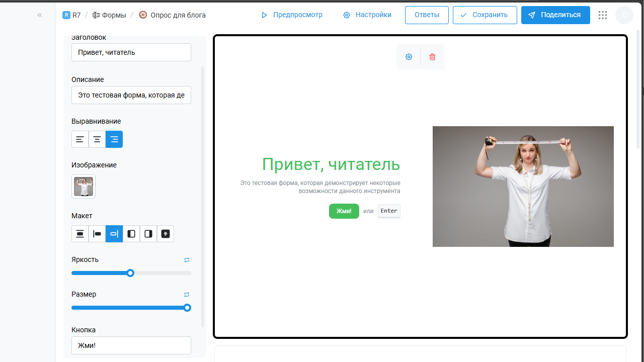
Task: Reset Яркость with its refresh icon
Action: pos(187,260)
